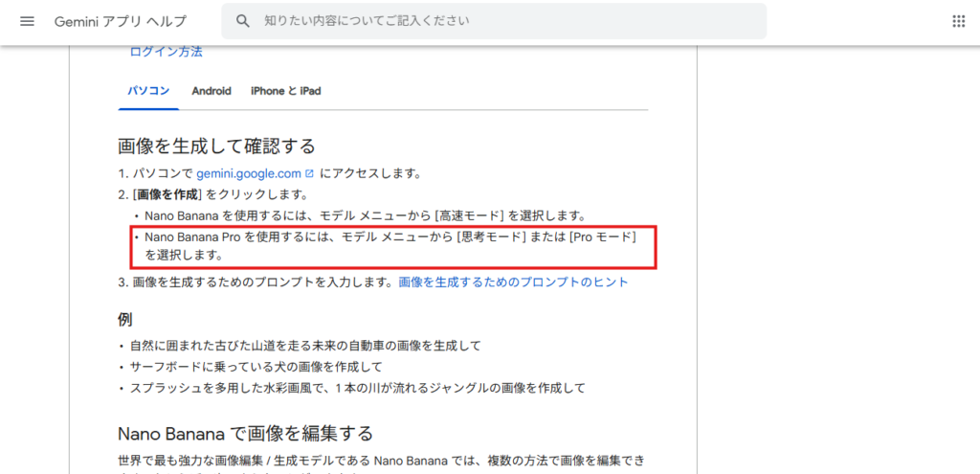Switch to the Android tab
Screen dimensions: 980x474
[212, 91]
